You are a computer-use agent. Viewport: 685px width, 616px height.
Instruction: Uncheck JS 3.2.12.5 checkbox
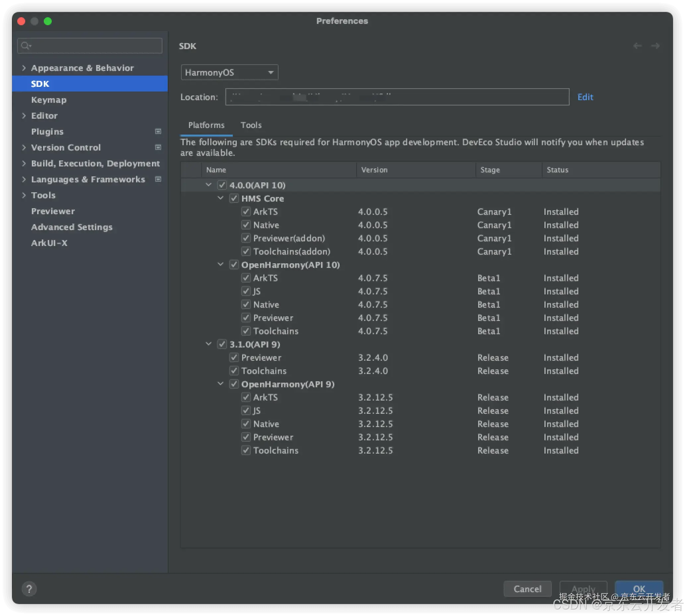[246, 410]
